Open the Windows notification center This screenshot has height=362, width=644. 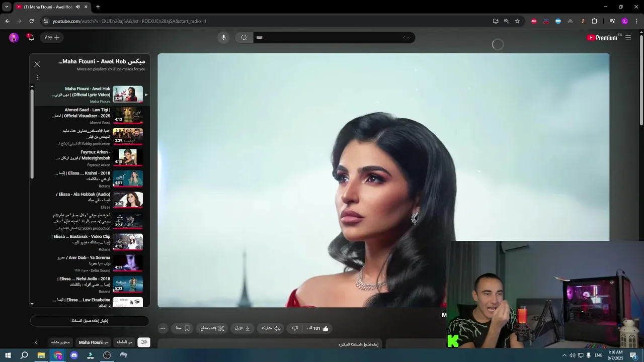pyautogui.click(x=633, y=355)
